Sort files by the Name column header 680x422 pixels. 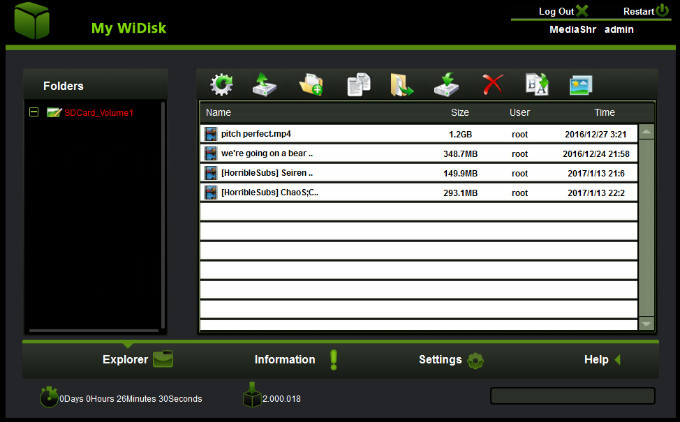click(x=218, y=112)
